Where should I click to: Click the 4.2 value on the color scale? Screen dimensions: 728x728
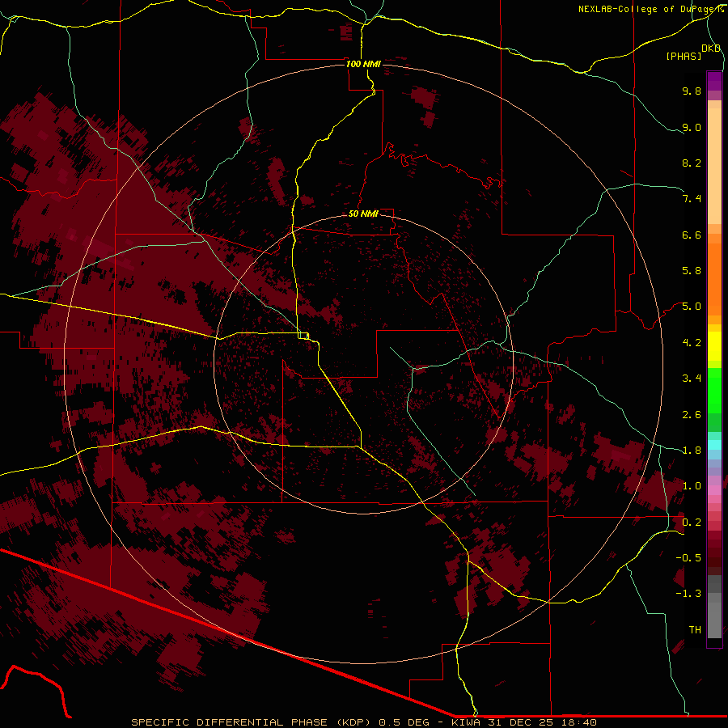tap(692, 343)
